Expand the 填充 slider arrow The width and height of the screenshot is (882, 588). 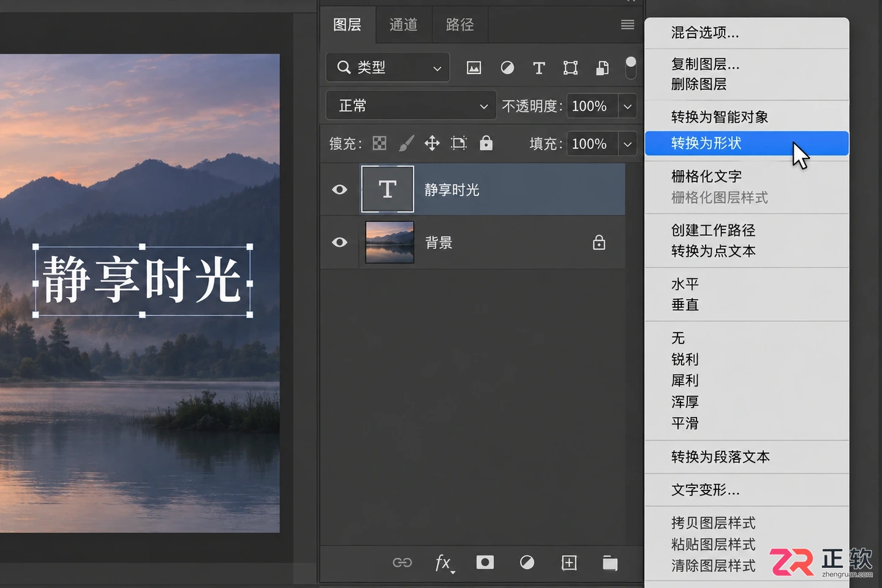click(x=628, y=144)
